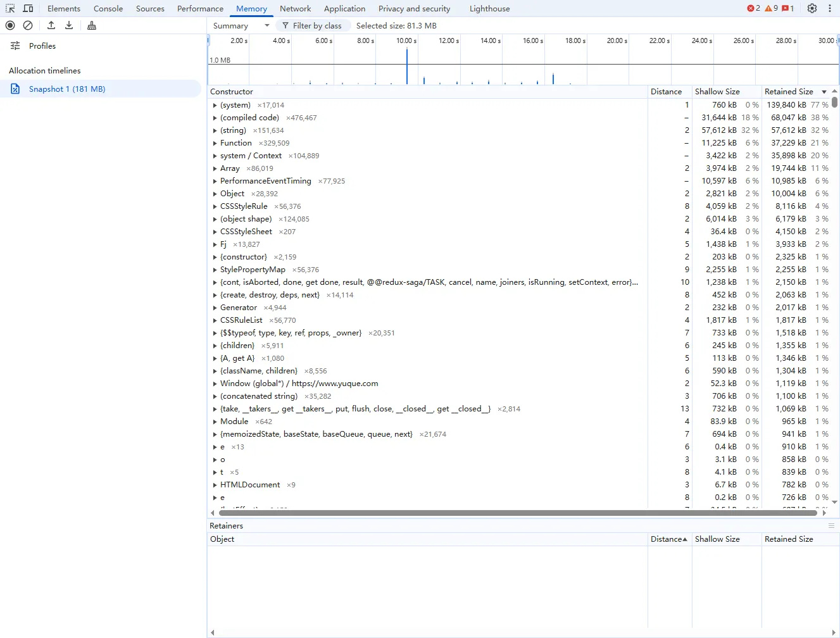Viewport: 840px width, 638px height.
Task: Sort retainers by Distance column header
Action: (670, 539)
